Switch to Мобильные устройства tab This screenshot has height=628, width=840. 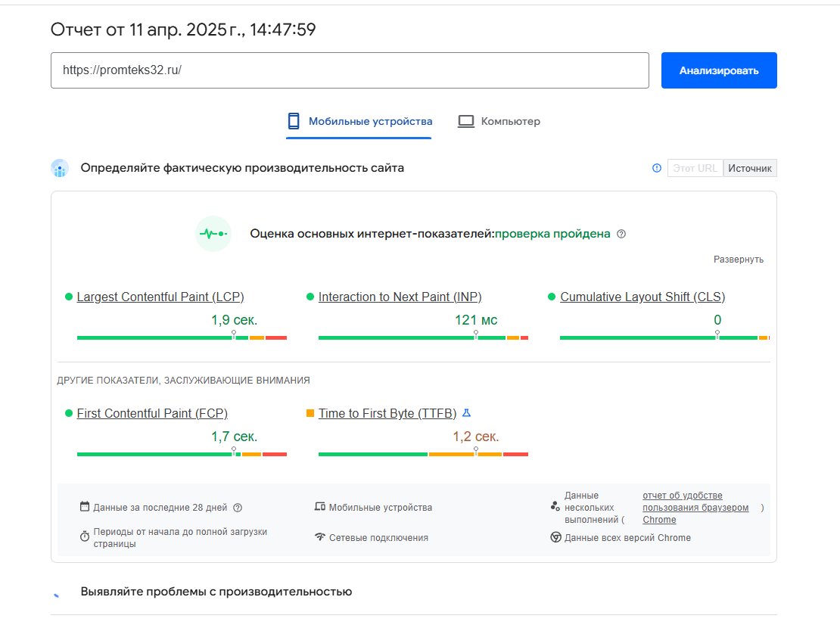point(370,121)
